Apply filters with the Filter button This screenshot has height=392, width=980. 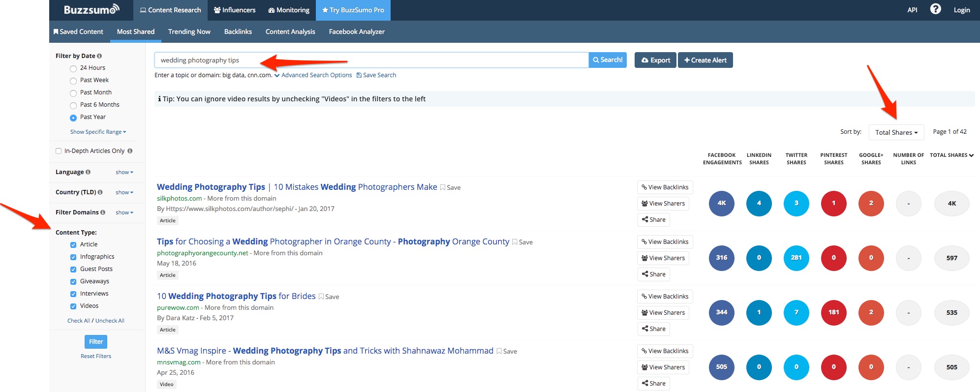[96, 342]
